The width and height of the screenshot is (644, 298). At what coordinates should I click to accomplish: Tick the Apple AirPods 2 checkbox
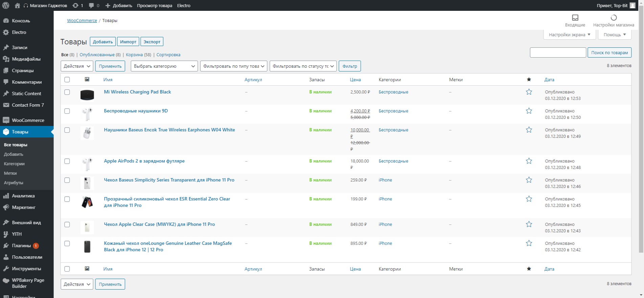click(67, 161)
